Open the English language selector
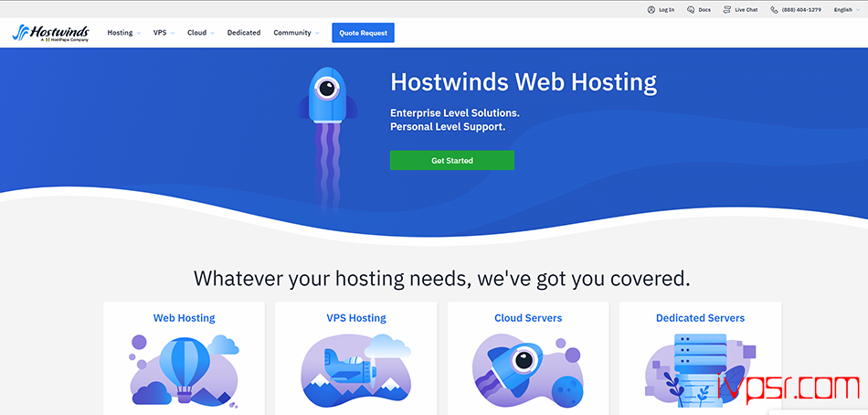 847,10
